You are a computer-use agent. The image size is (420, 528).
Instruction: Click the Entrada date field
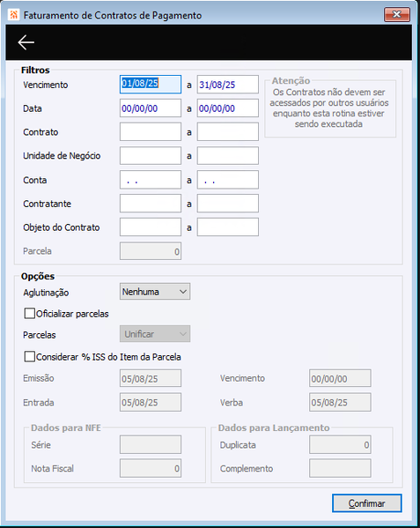(151, 402)
